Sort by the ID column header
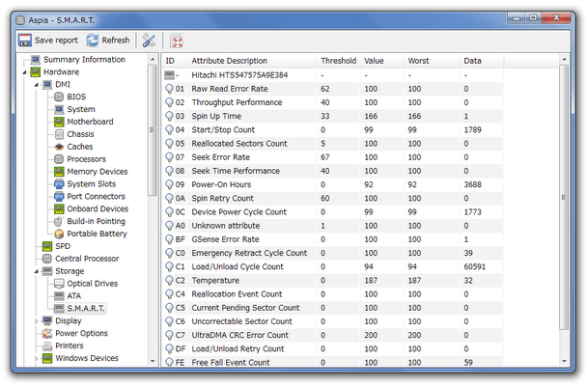This screenshot has height=387, width=588. (x=175, y=61)
